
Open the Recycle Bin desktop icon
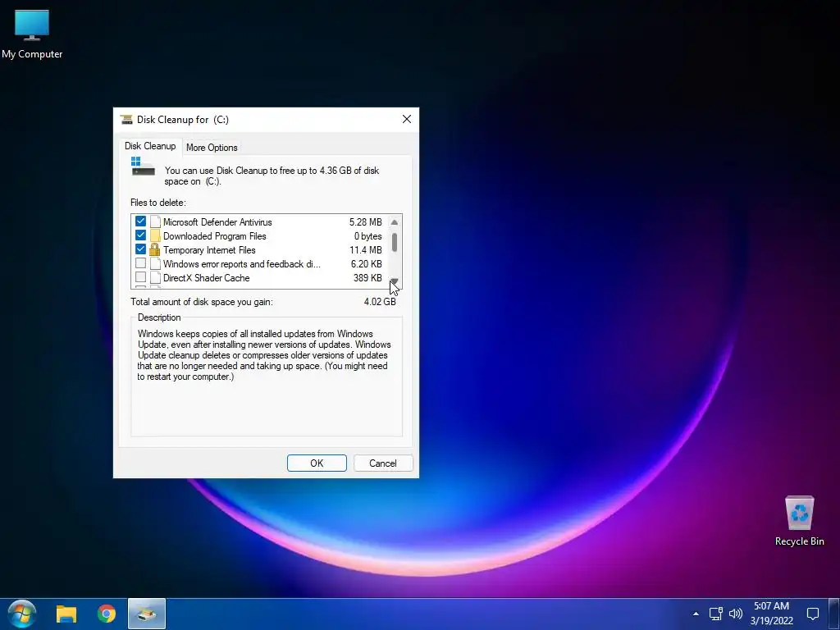click(799, 520)
